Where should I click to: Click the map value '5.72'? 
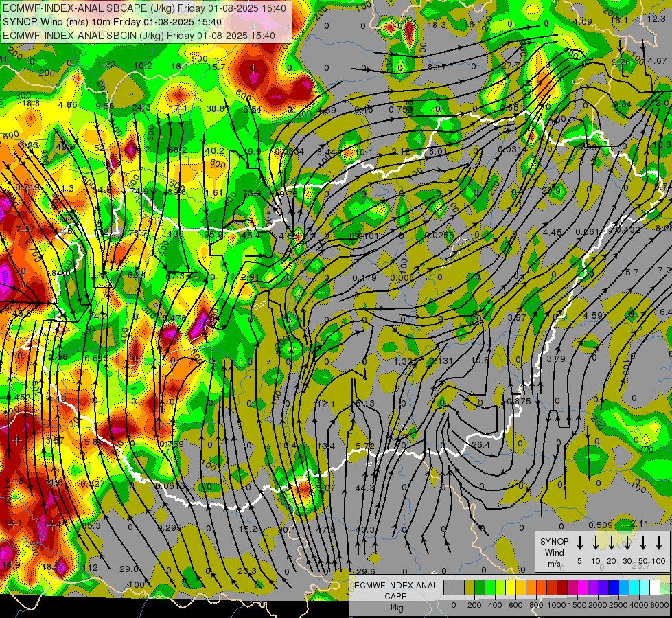pyautogui.click(x=365, y=446)
